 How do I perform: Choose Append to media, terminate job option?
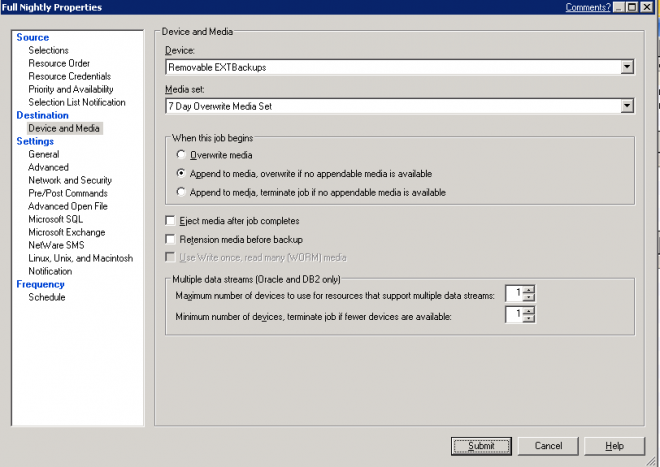point(181,192)
